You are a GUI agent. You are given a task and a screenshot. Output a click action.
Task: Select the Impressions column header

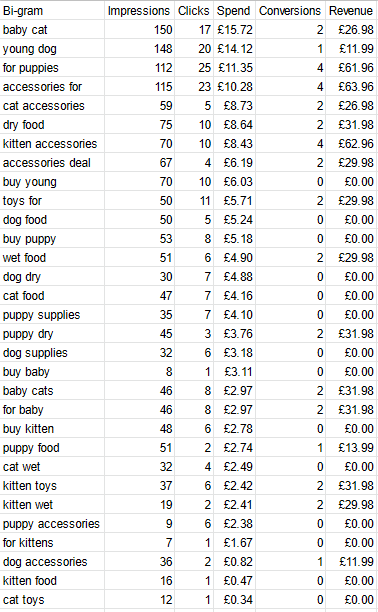point(139,11)
